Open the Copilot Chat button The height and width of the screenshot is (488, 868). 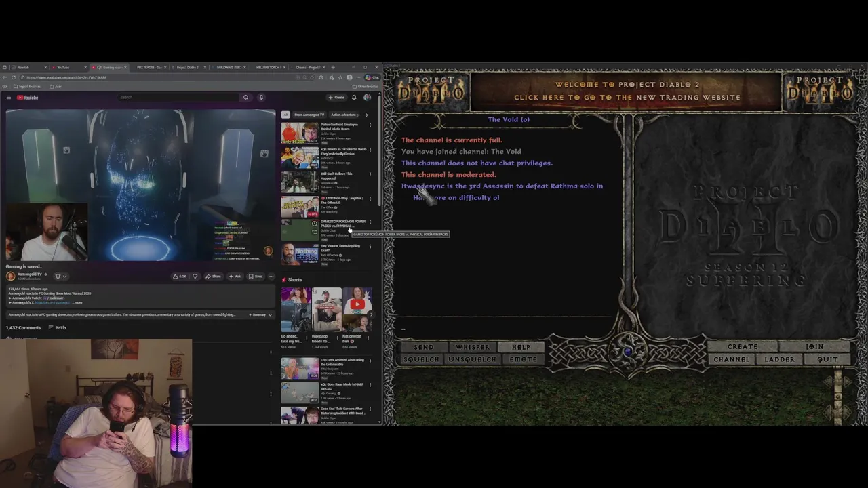(x=372, y=77)
